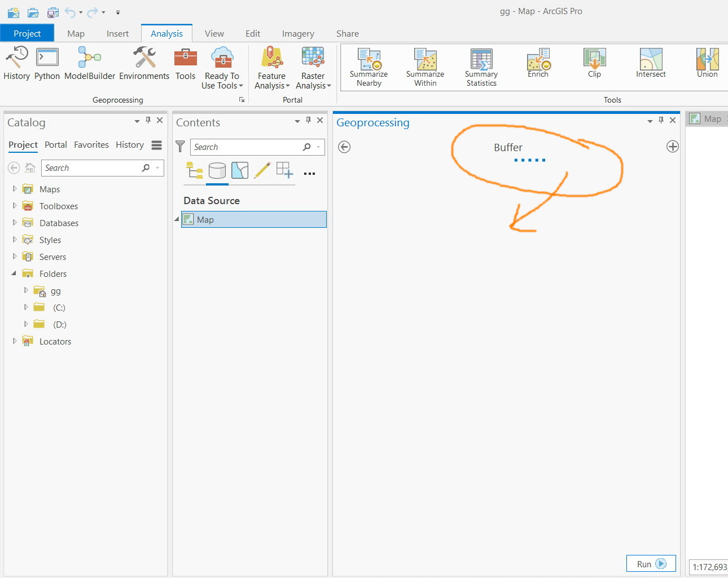This screenshot has height=578, width=728.
Task: Click the Contents search field
Action: click(x=257, y=147)
